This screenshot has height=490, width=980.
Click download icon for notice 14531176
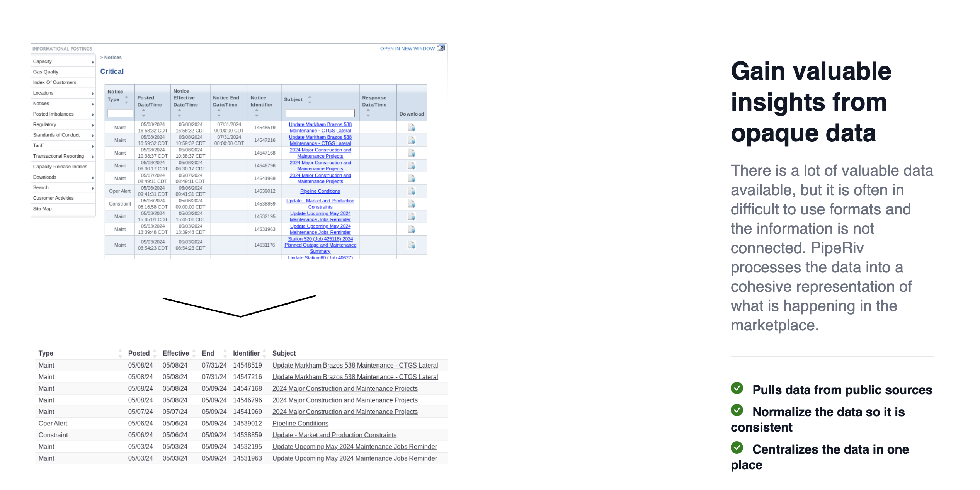point(412,245)
